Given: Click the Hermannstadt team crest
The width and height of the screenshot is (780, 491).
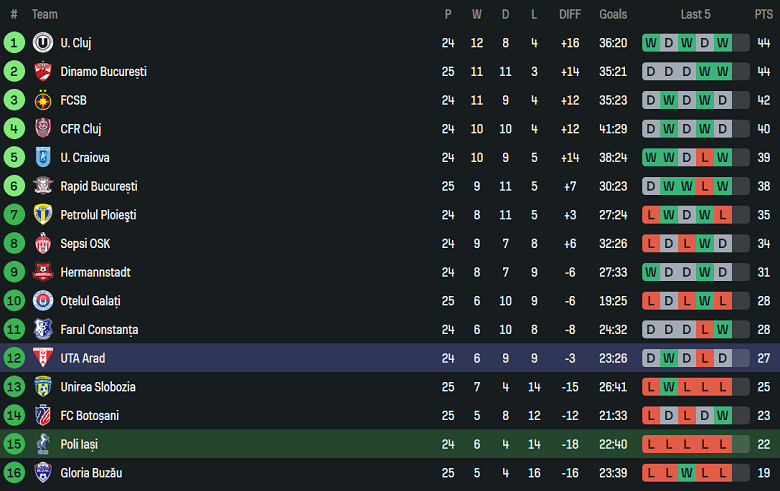Looking at the screenshot, I should coord(42,272).
